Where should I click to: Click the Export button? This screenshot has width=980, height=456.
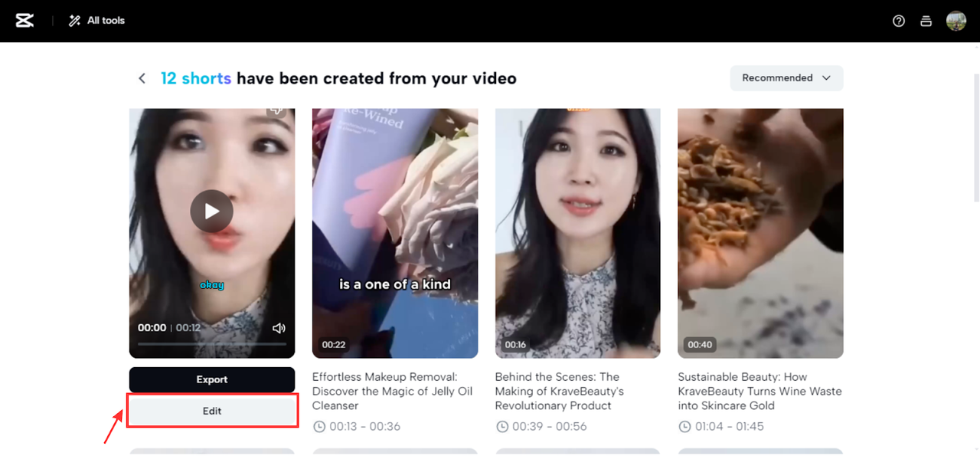pos(212,379)
